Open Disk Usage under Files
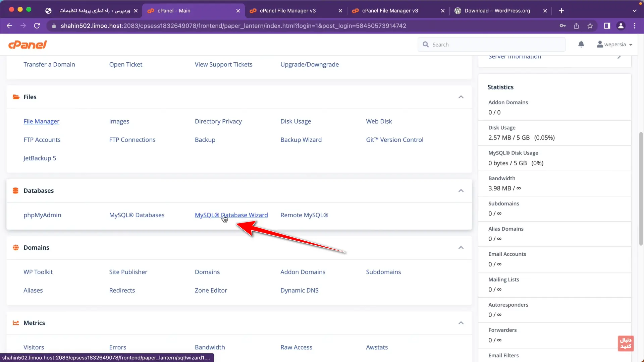 (x=296, y=121)
